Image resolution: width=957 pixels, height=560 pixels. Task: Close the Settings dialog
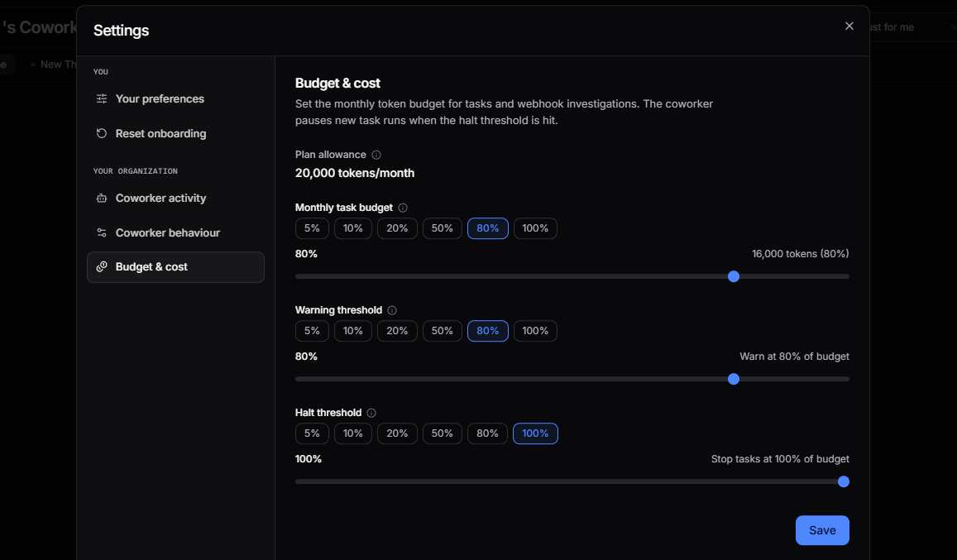click(849, 26)
